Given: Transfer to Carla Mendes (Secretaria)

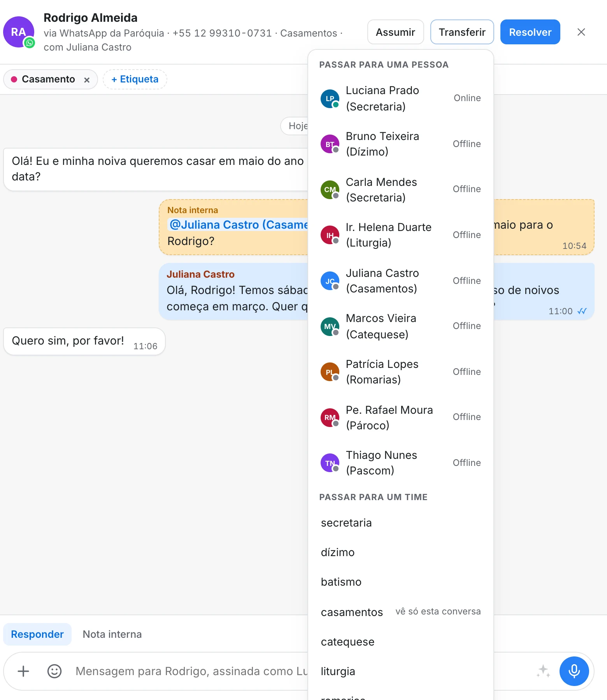Looking at the screenshot, I should (x=401, y=189).
